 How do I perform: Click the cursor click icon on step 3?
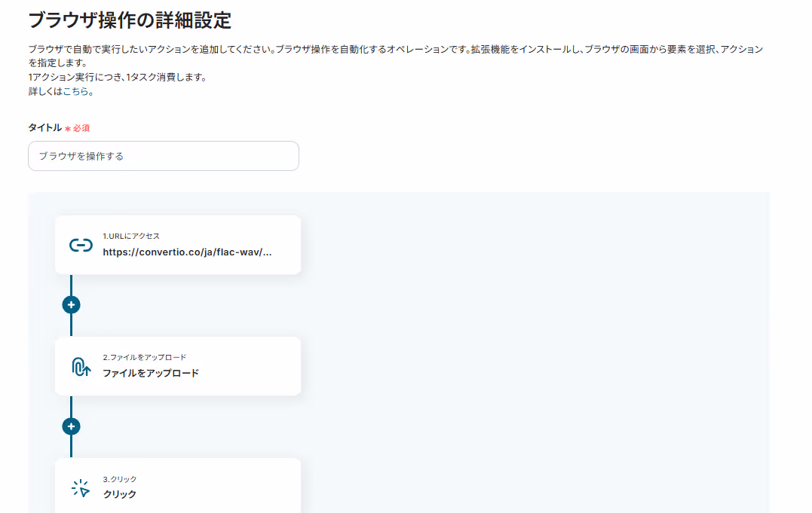[x=81, y=488]
